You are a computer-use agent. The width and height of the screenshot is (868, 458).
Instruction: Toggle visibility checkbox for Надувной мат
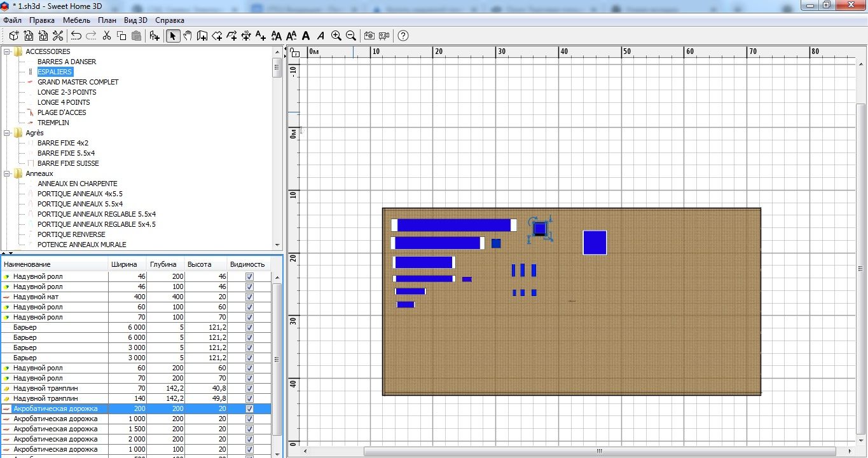tap(249, 297)
